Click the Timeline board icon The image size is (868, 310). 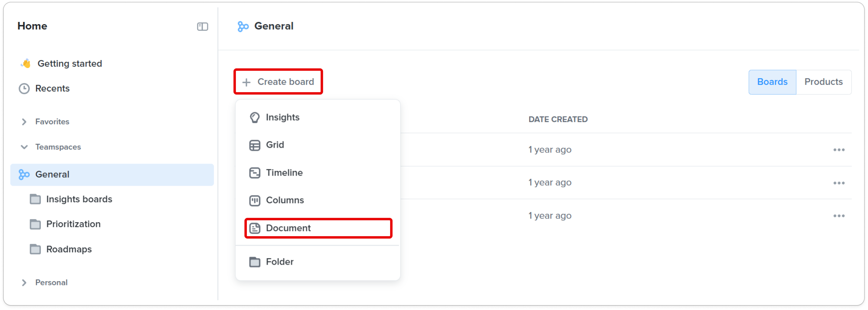[255, 173]
